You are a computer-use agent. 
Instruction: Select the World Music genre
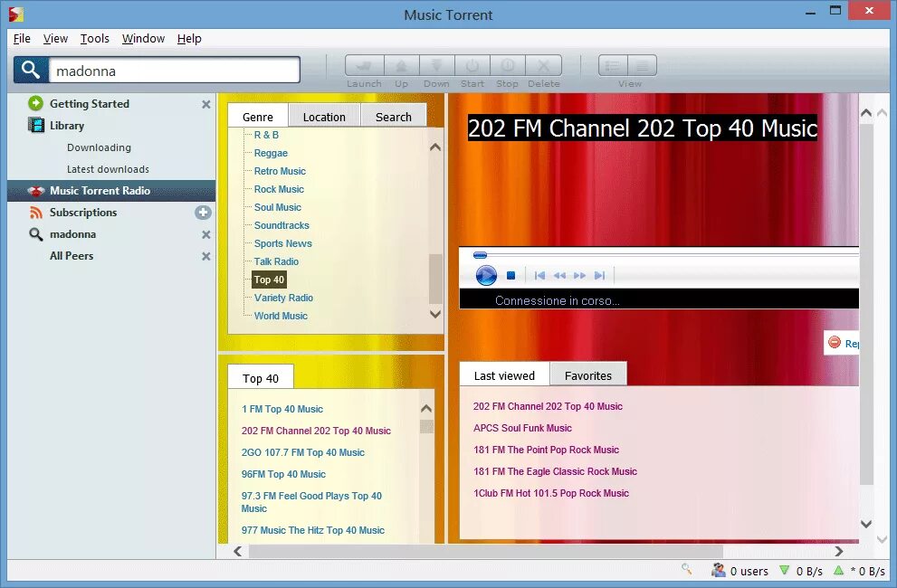point(281,316)
